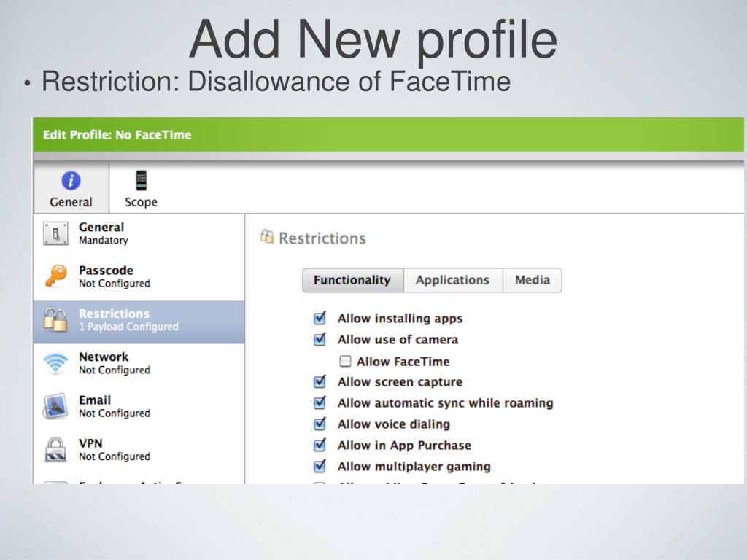Uncheck Allow multiplayer gaming
The image size is (747, 560).
[x=320, y=466]
